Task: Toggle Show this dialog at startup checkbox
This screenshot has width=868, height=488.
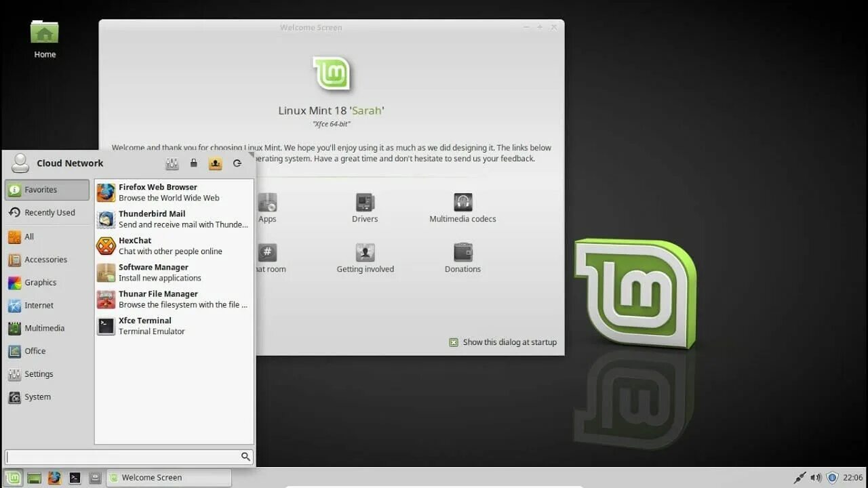Action: (454, 342)
